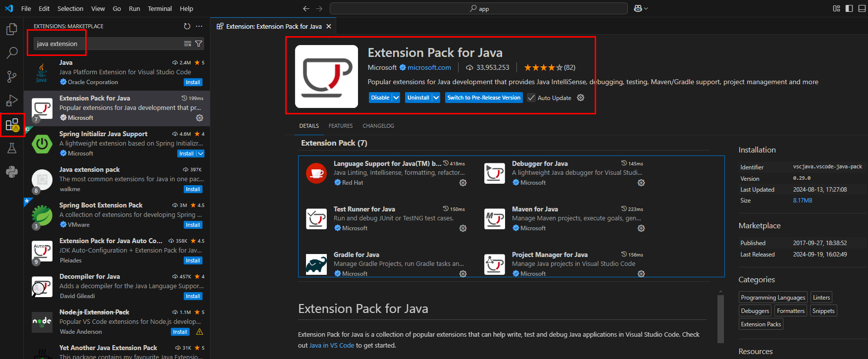Open gear for Maven for Java
The image size is (868, 359).
[x=641, y=228]
